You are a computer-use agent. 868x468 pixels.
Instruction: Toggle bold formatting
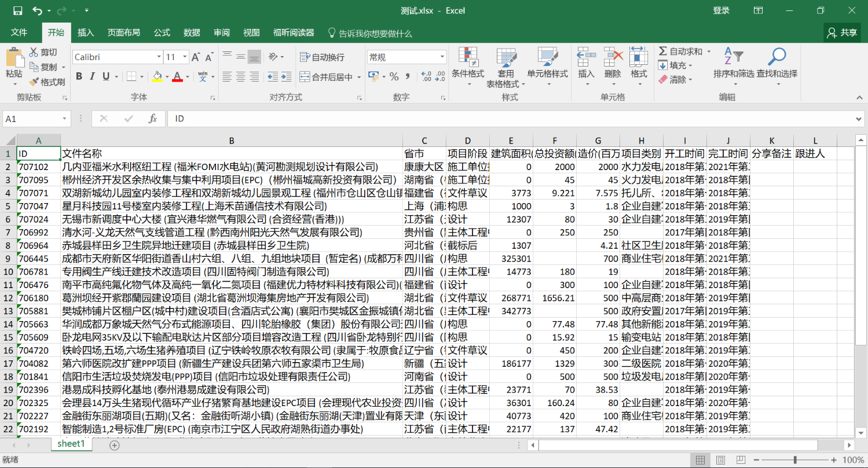coord(79,76)
